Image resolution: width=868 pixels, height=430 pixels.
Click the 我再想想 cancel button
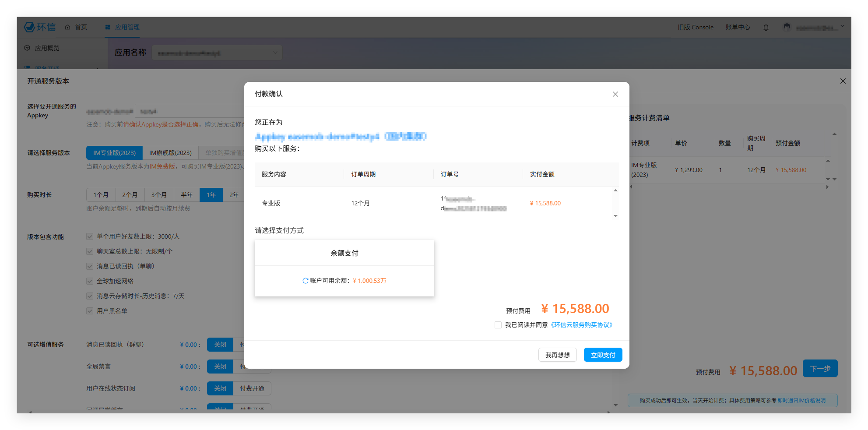pyautogui.click(x=557, y=355)
